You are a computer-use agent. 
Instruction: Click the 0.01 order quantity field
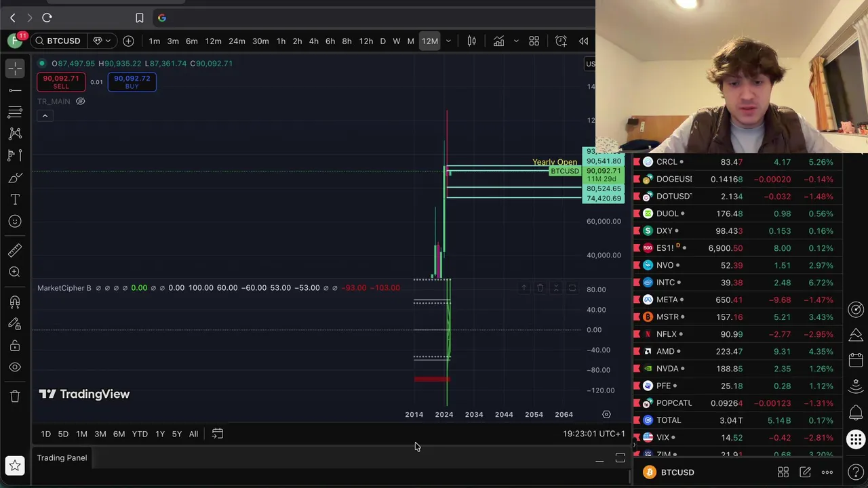pos(96,82)
